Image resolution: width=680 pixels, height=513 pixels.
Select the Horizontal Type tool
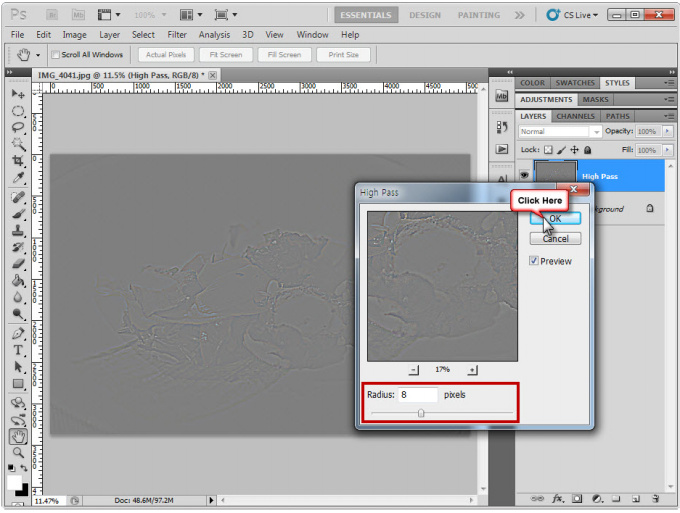(18, 349)
